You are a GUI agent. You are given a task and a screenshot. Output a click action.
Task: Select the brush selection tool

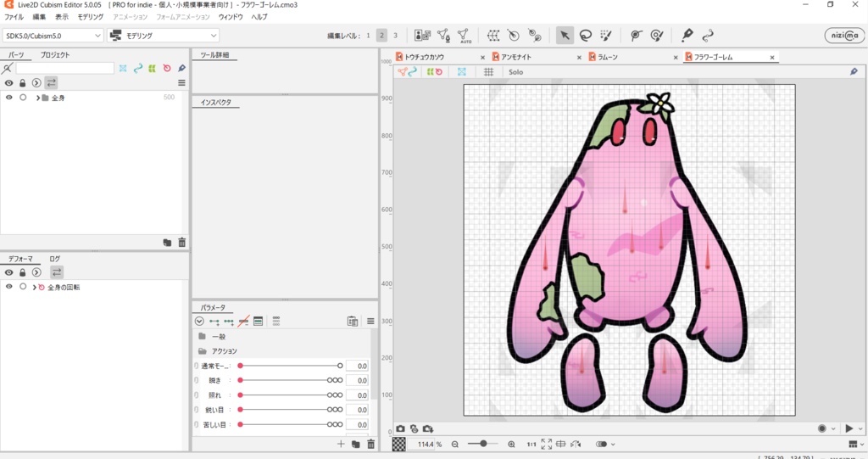coord(606,36)
